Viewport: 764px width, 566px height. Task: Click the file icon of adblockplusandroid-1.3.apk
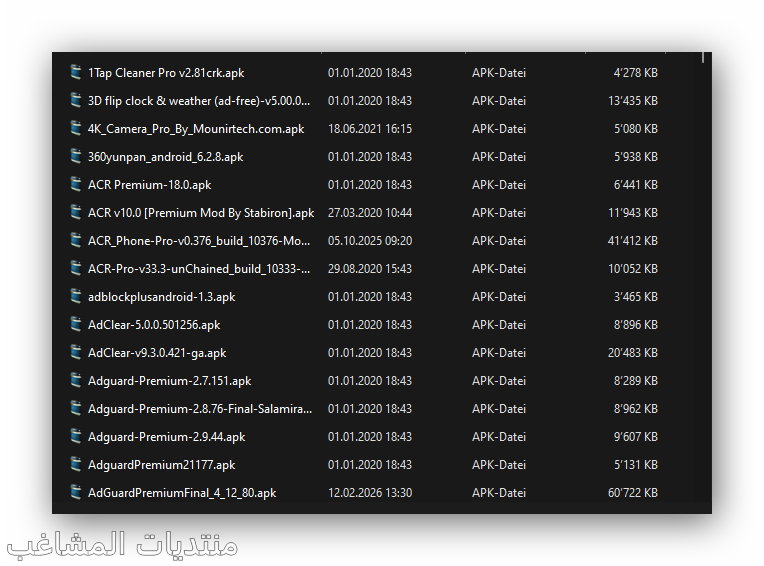click(76, 296)
